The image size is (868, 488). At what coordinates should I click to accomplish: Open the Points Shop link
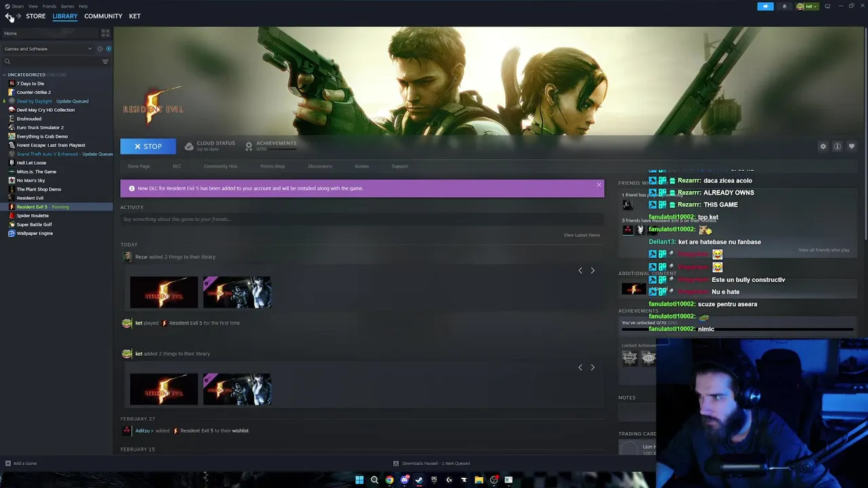coord(273,166)
